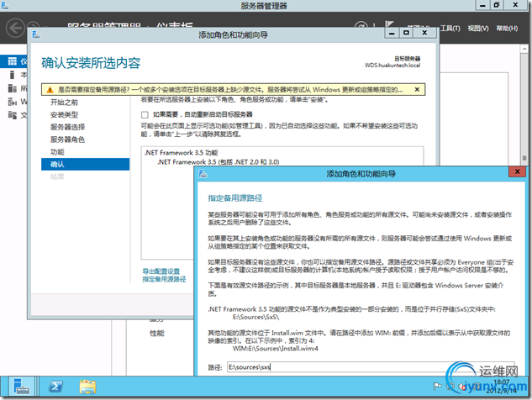Open the 视图(V) menu in Server Manager
Screen dimensions: 532x400
point(478,29)
